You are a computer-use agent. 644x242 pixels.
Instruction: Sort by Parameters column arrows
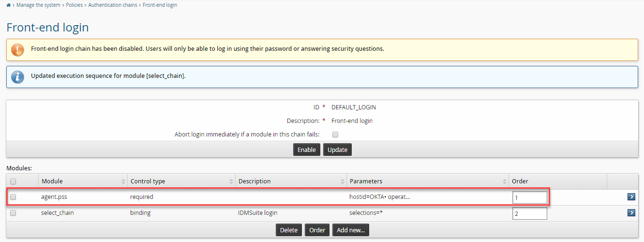(x=505, y=181)
